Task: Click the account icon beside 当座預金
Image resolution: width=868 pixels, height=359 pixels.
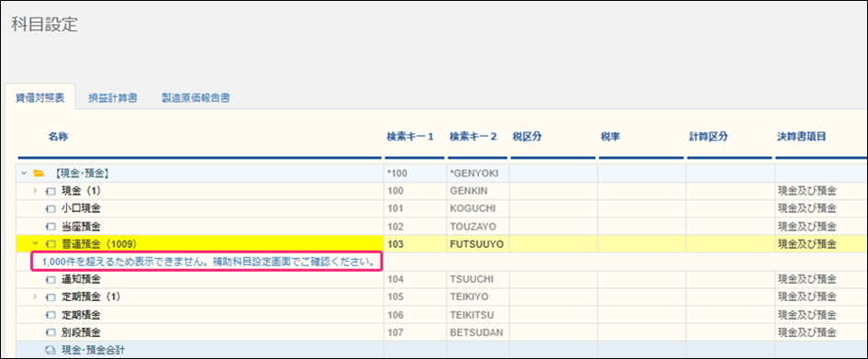Action: (50, 227)
